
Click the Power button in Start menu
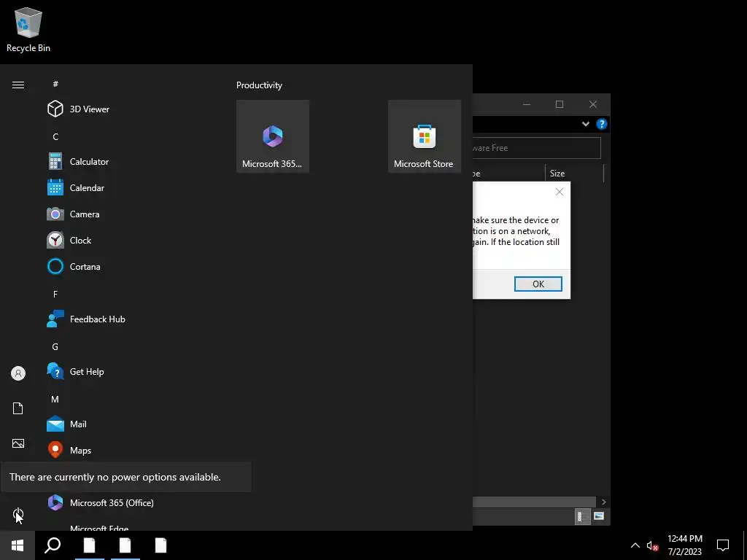[18, 514]
